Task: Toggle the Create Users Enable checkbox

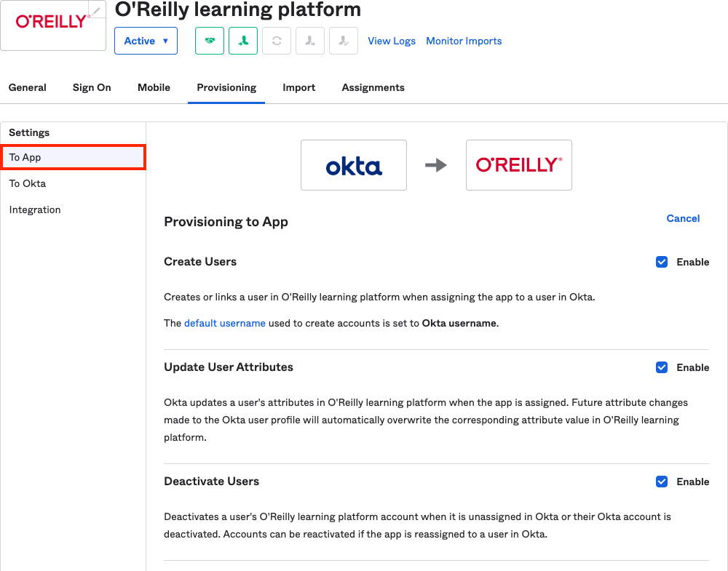Action: coord(662,262)
